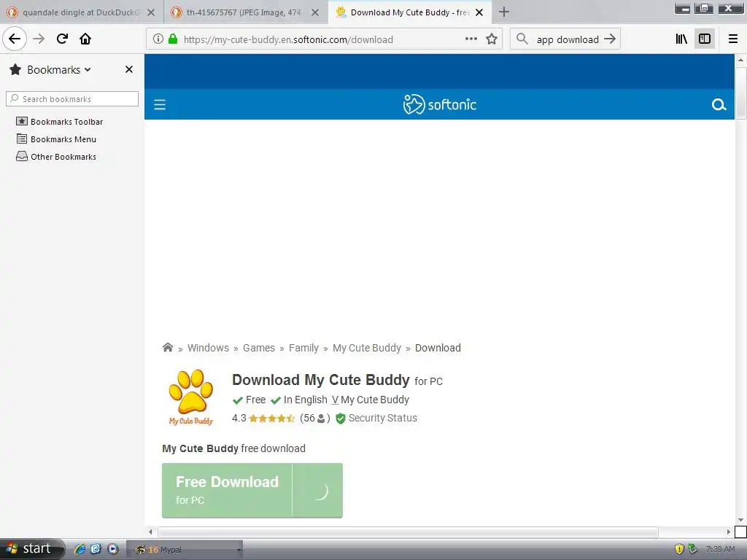Show site information for softonic.com
747x560 pixels.
tap(158, 39)
